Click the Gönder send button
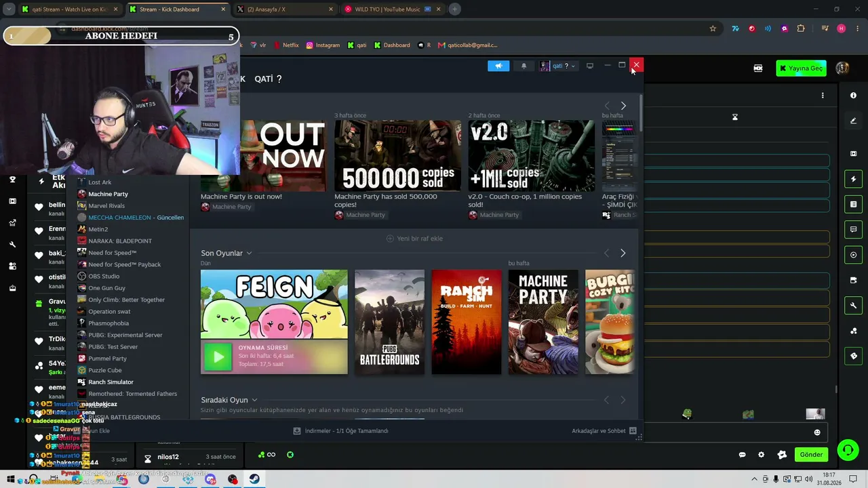This screenshot has height=488, width=868. click(811, 455)
